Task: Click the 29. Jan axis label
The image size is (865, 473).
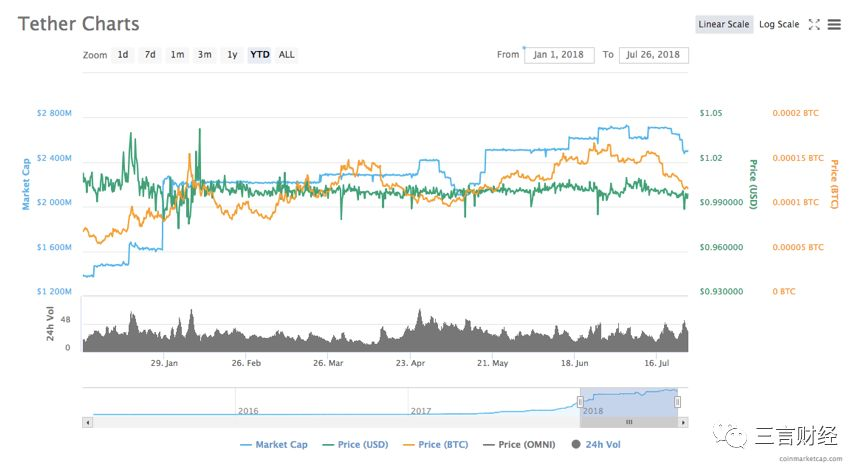Action: coord(164,363)
